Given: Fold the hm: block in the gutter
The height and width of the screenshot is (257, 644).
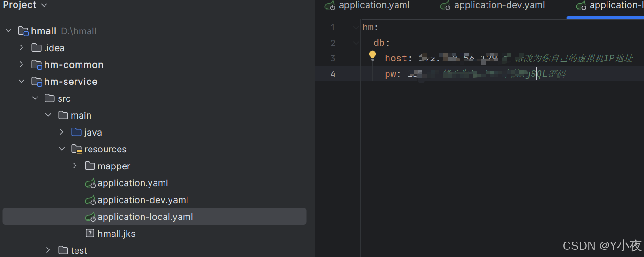Looking at the screenshot, I should point(356,28).
